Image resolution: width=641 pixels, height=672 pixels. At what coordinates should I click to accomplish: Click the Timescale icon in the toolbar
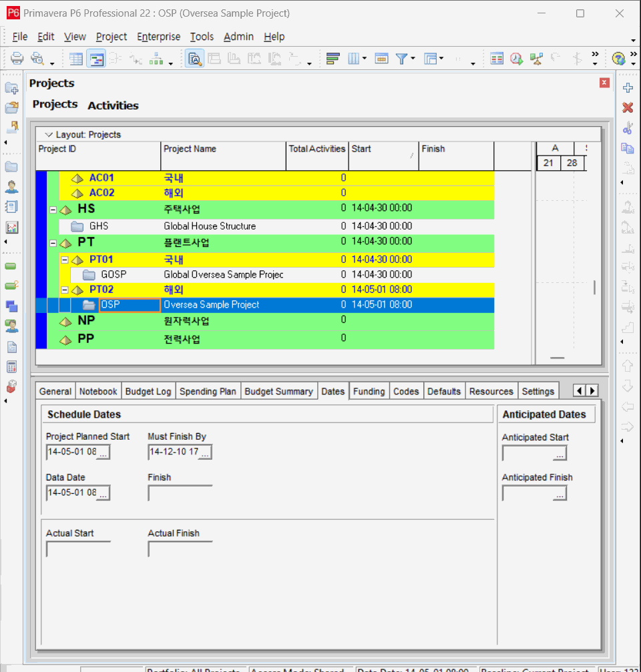click(381, 59)
